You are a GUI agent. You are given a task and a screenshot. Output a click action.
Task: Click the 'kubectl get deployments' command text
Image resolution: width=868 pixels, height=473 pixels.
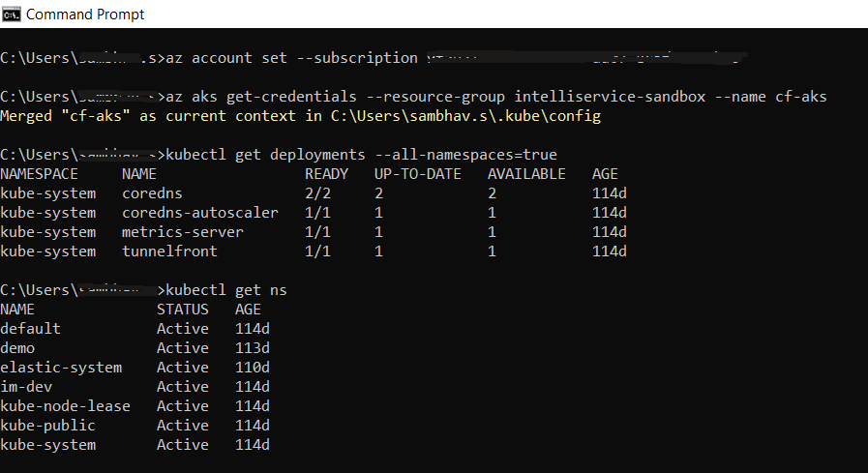point(265,155)
